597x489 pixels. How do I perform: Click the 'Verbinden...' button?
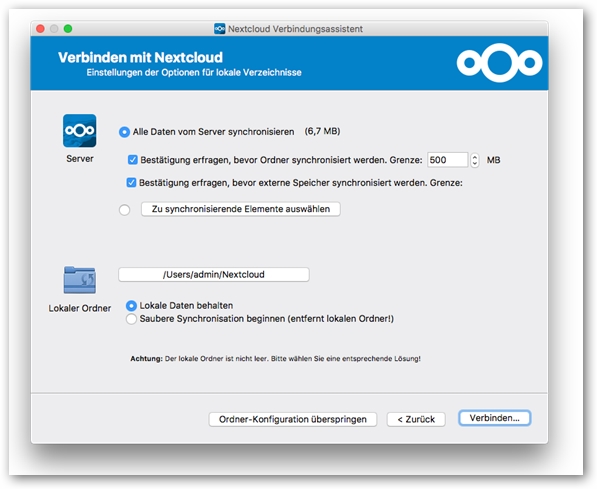[x=494, y=418]
